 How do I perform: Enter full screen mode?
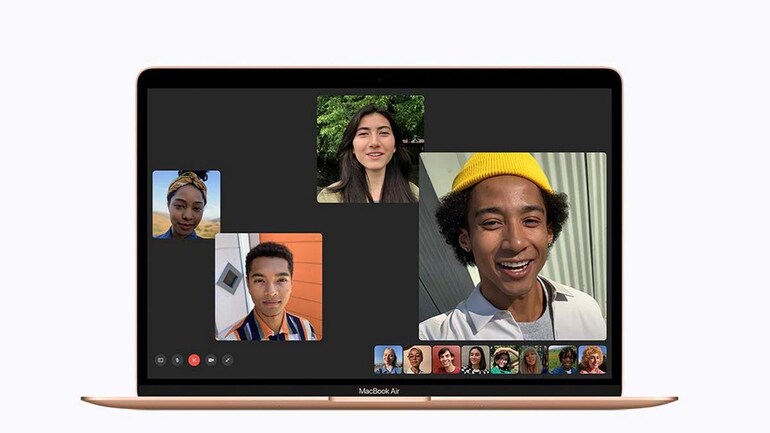click(x=228, y=359)
